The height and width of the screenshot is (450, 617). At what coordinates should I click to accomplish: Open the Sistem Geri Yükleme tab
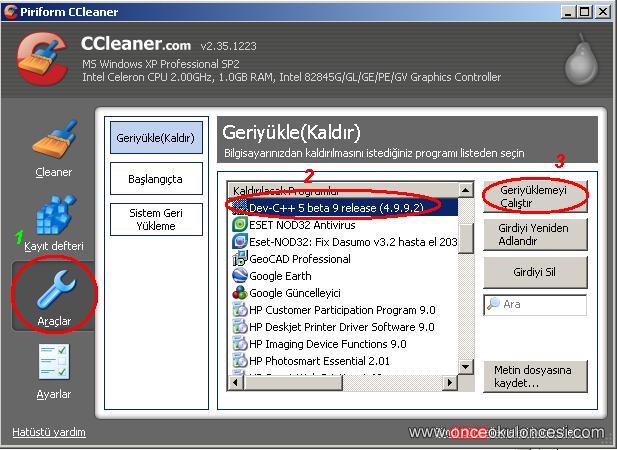tap(156, 219)
